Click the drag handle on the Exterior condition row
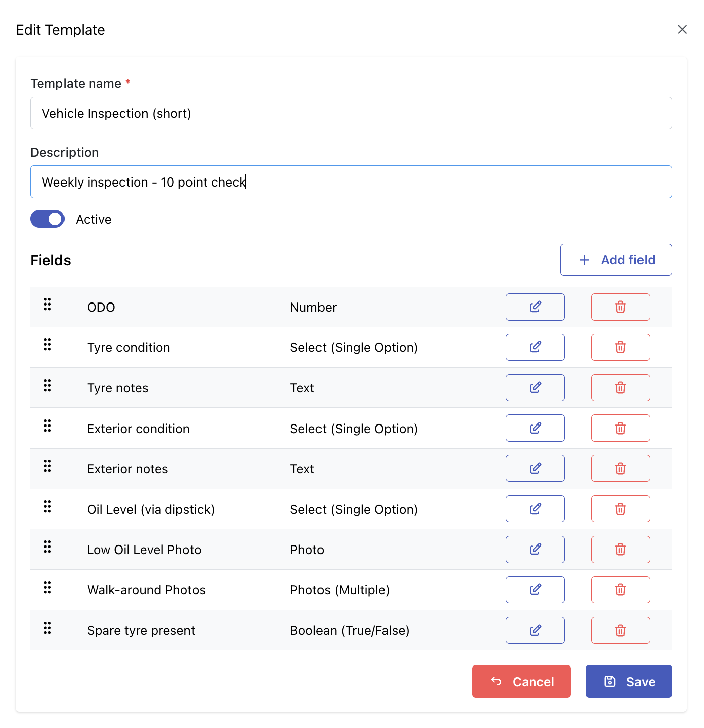Image resolution: width=704 pixels, height=728 pixels. point(47,426)
